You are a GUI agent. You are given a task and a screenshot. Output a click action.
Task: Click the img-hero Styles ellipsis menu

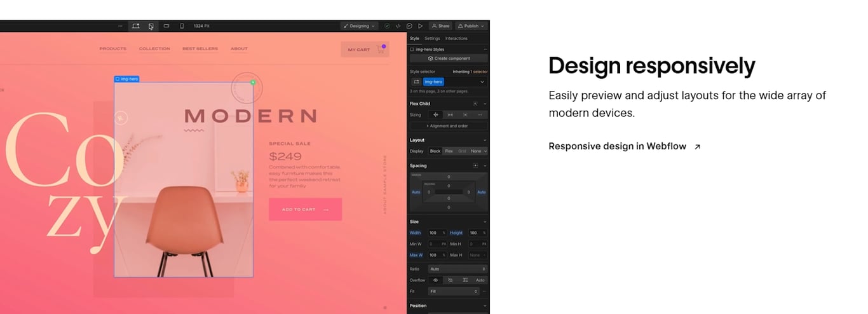tap(485, 49)
